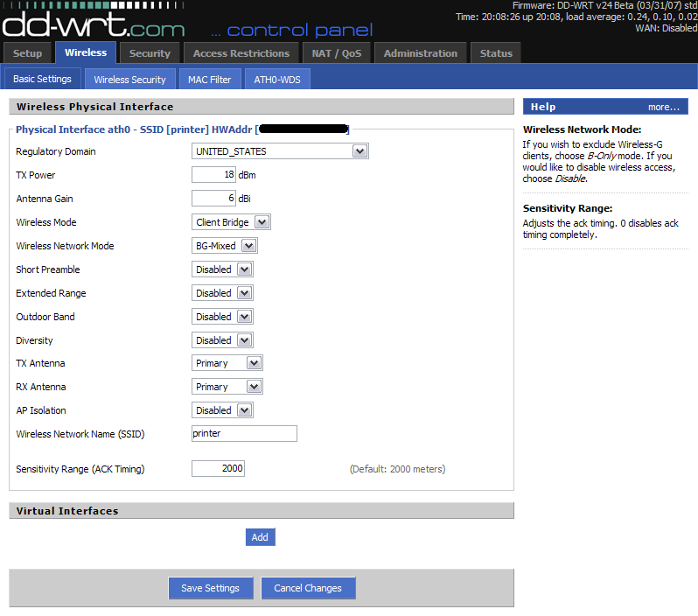The image size is (698, 616).
Task: Click the Wireless Network Name SSID field
Action: point(244,433)
